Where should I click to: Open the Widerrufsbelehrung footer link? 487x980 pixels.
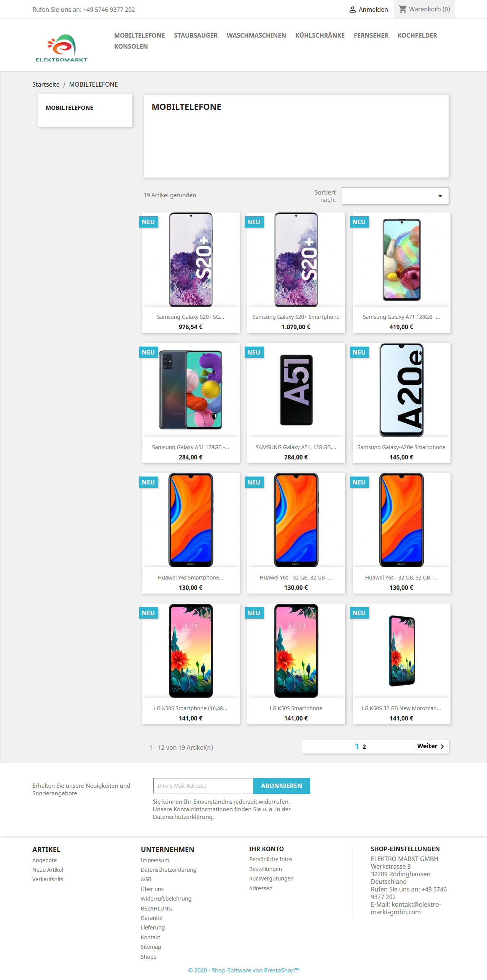[x=166, y=898]
